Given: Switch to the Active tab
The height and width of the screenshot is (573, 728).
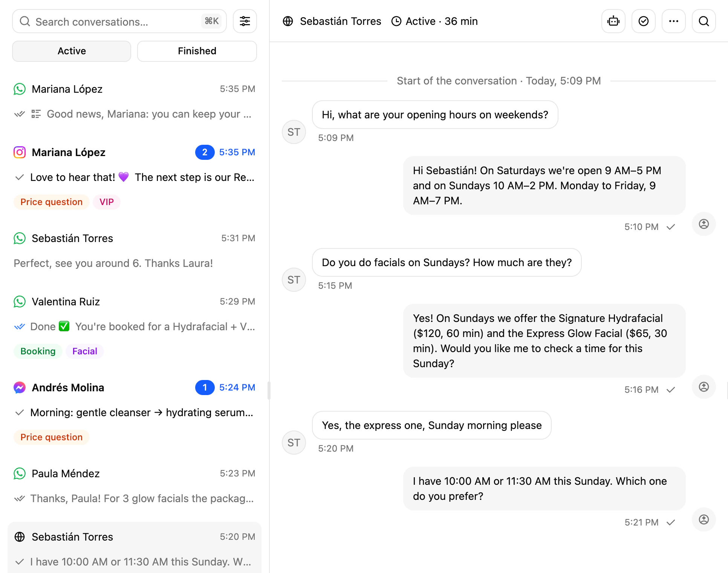Looking at the screenshot, I should tap(72, 51).
